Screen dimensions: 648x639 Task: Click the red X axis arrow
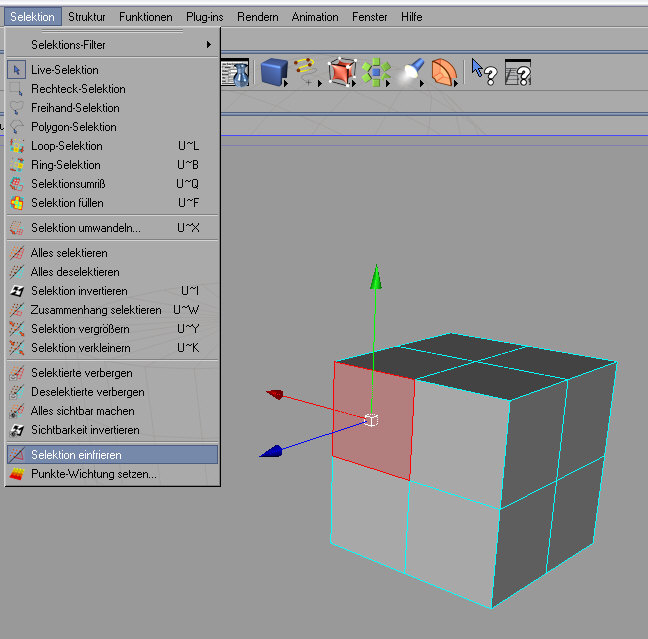pyautogui.click(x=275, y=394)
